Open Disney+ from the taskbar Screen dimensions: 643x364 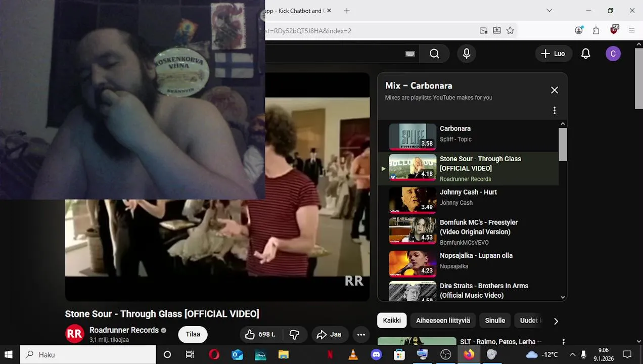[260, 354]
